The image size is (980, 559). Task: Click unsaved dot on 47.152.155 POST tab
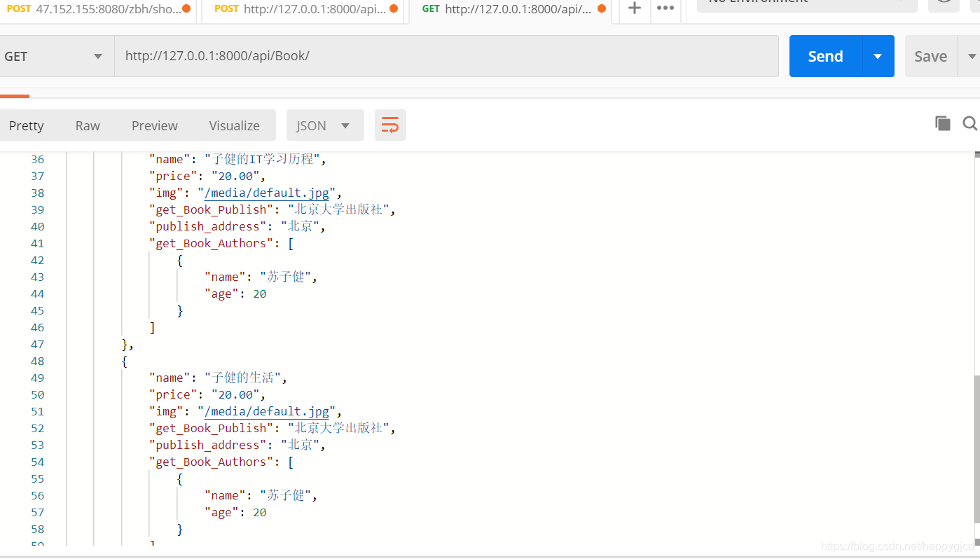click(x=186, y=9)
